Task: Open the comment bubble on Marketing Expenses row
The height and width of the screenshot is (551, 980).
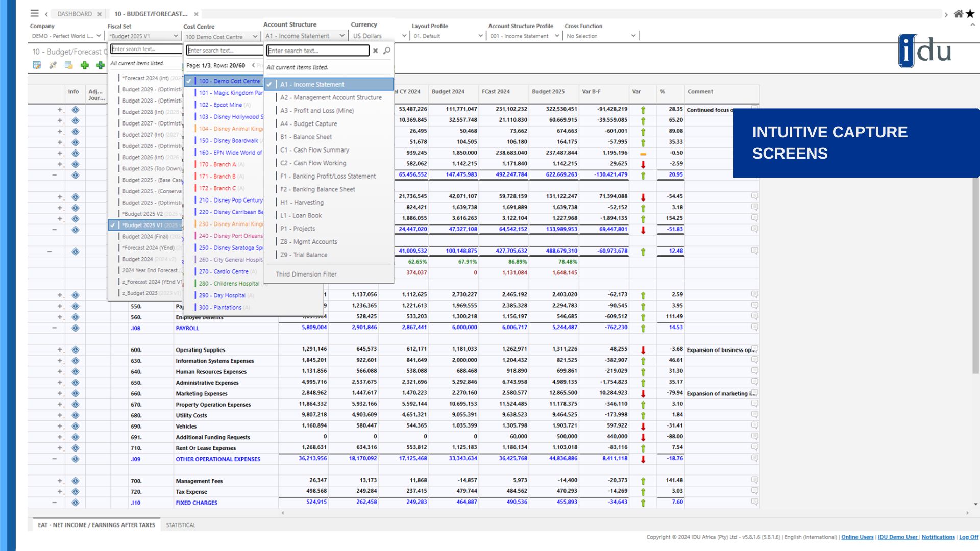Action: click(754, 393)
